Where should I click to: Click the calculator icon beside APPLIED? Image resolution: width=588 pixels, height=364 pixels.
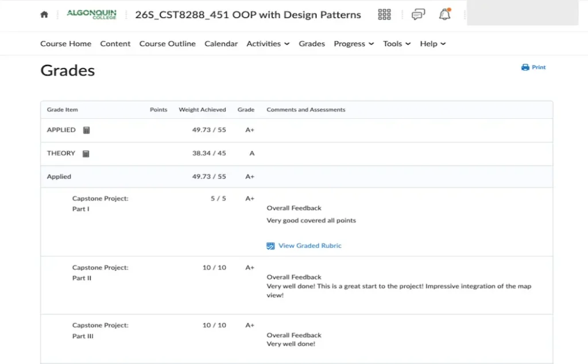(x=86, y=130)
